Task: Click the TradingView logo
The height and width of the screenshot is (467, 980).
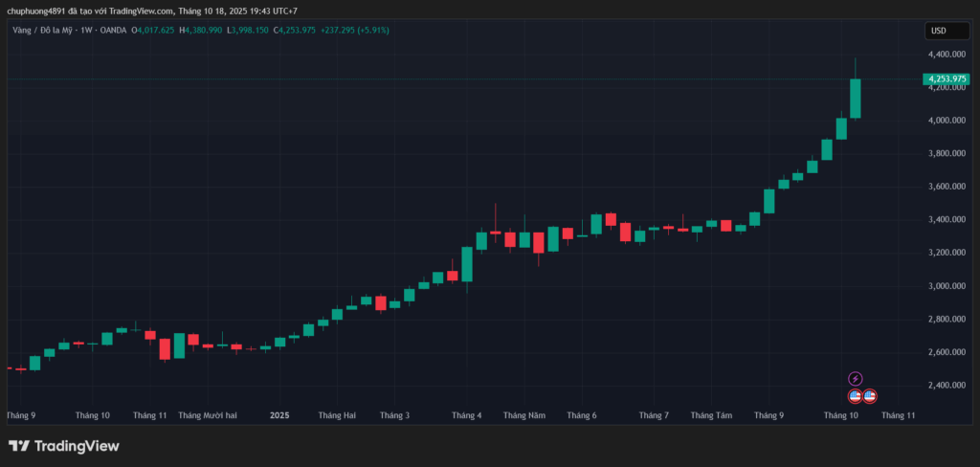Action: [64, 446]
